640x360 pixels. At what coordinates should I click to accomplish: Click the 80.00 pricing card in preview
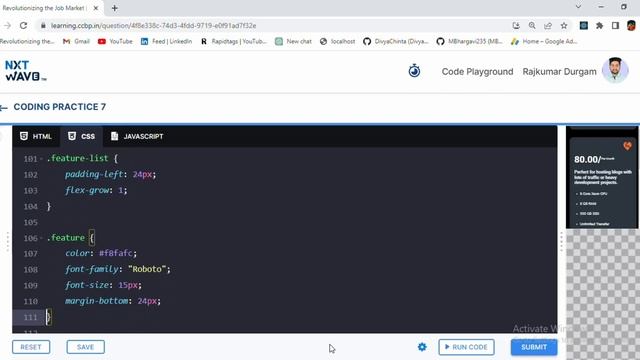click(602, 182)
